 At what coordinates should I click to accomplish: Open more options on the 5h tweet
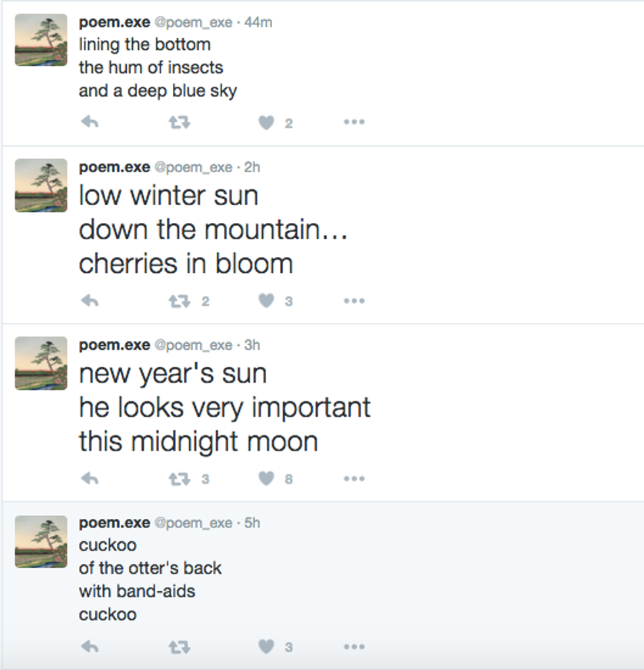pos(354,647)
